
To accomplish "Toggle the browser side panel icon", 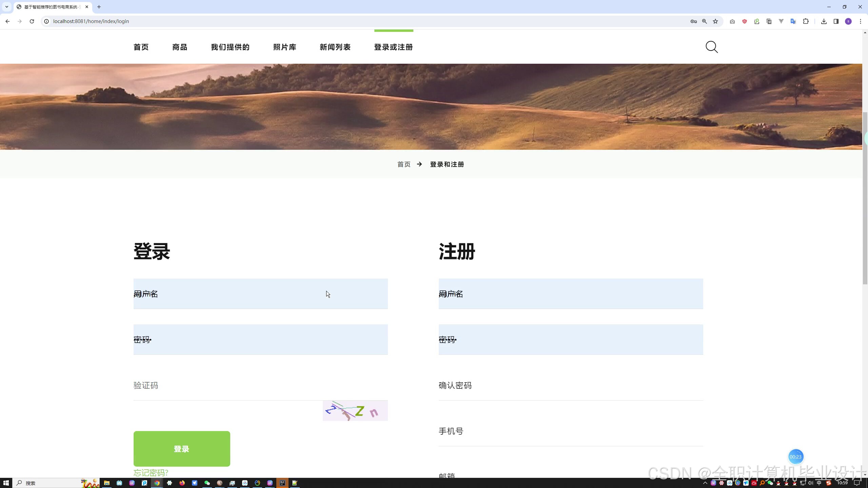I will pyautogui.click(x=836, y=21).
